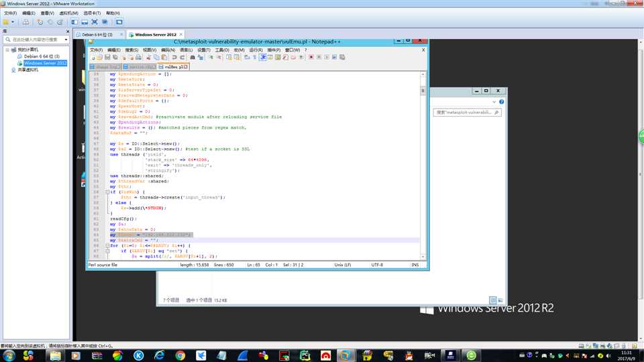Click VMware send Ctrl+Alt+Del icon
This screenshot has height=362, width=644.
(x=25, y=22)
